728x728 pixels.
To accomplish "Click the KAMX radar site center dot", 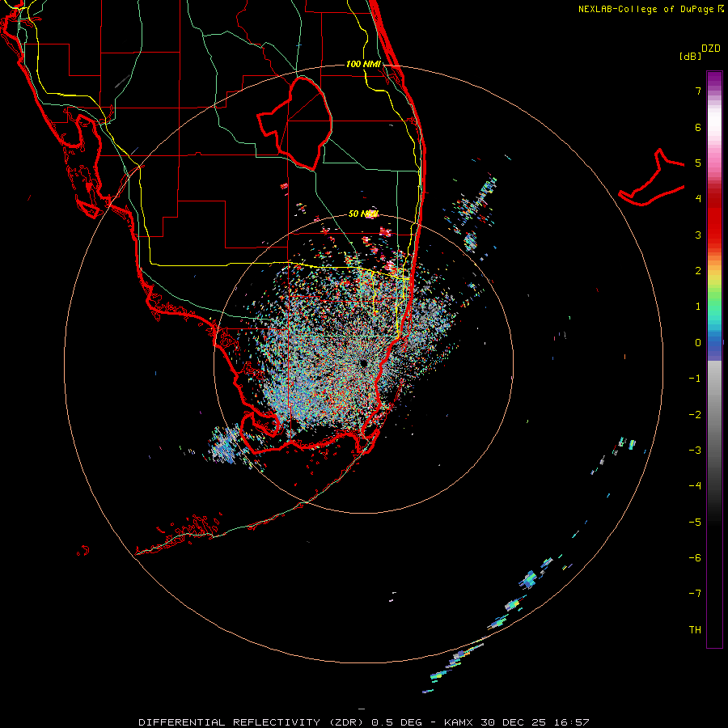I will click(x=363, y=363).
